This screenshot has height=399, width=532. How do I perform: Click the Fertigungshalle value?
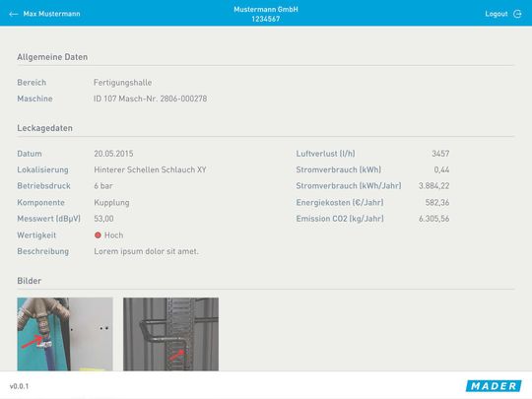(123, 83)
